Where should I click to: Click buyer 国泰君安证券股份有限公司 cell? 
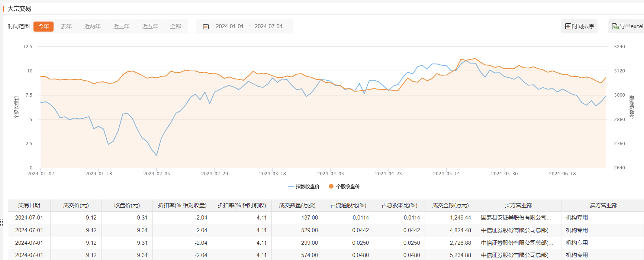tap(516, 218)
